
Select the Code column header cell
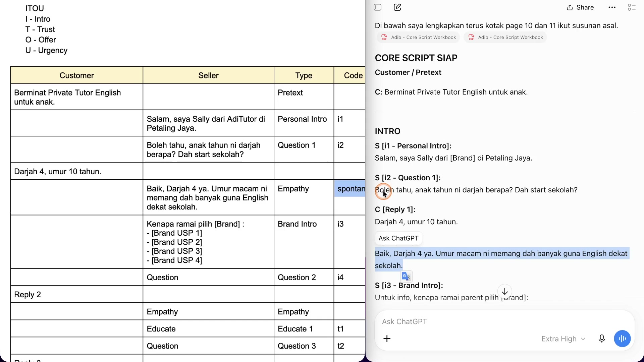click(x=350, y=75)
